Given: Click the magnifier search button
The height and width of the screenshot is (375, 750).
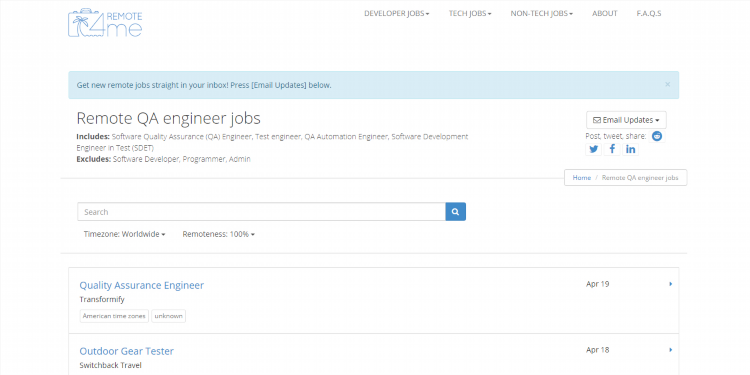Looking at the screenshot, I should (455, 212).
